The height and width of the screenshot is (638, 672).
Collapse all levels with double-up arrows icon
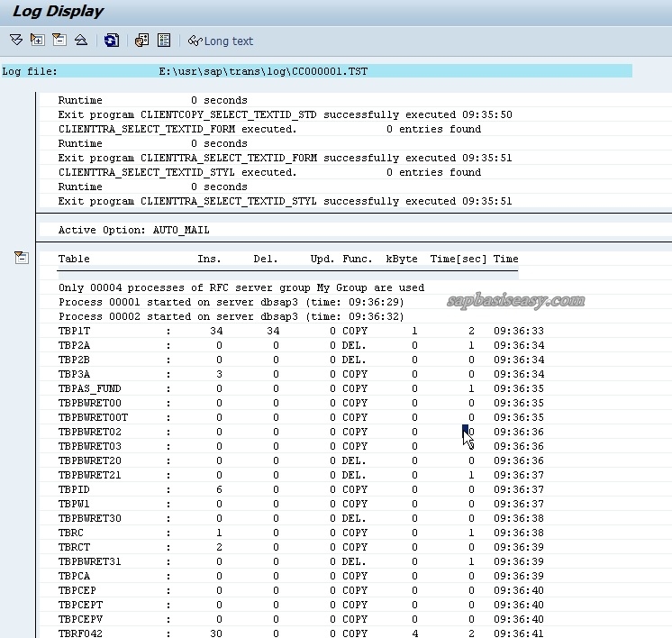[x=81, y=41]
